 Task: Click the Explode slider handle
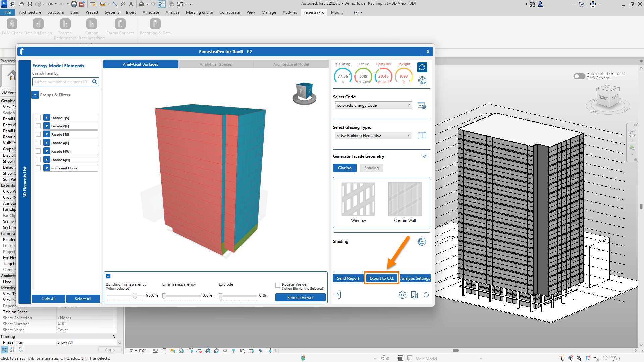point(220,296)
